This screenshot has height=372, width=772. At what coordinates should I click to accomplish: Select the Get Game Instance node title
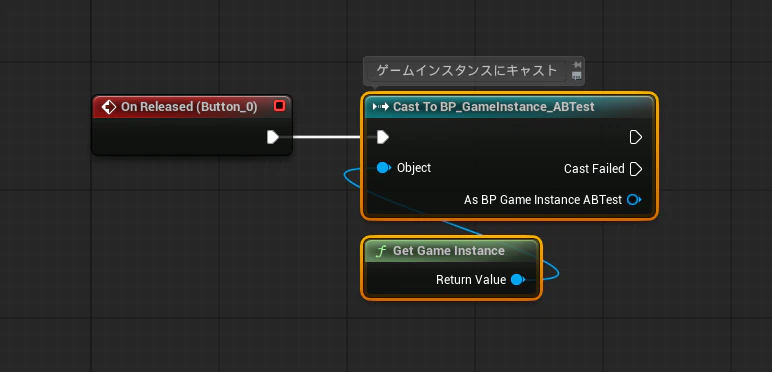click(449, 251)
